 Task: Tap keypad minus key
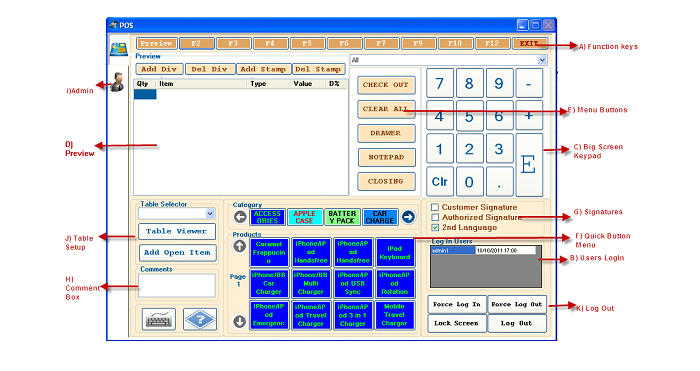tap(529, 83)
